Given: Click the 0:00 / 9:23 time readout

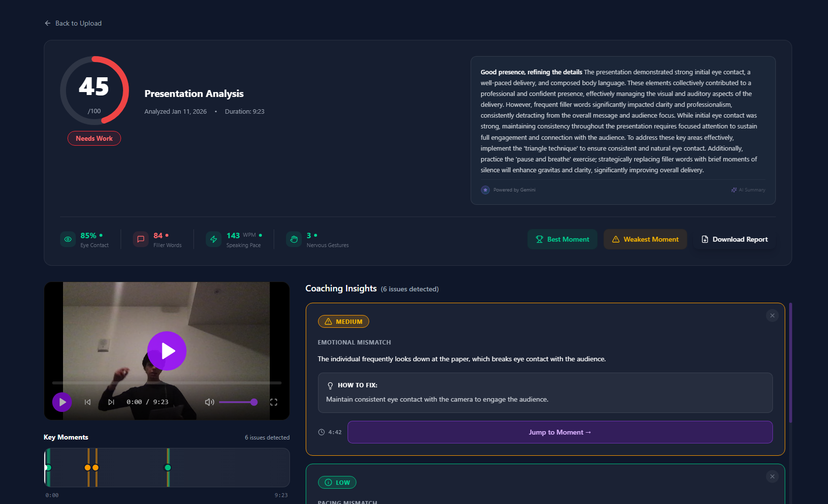Looking at the screenshot, I should point(148,402).
